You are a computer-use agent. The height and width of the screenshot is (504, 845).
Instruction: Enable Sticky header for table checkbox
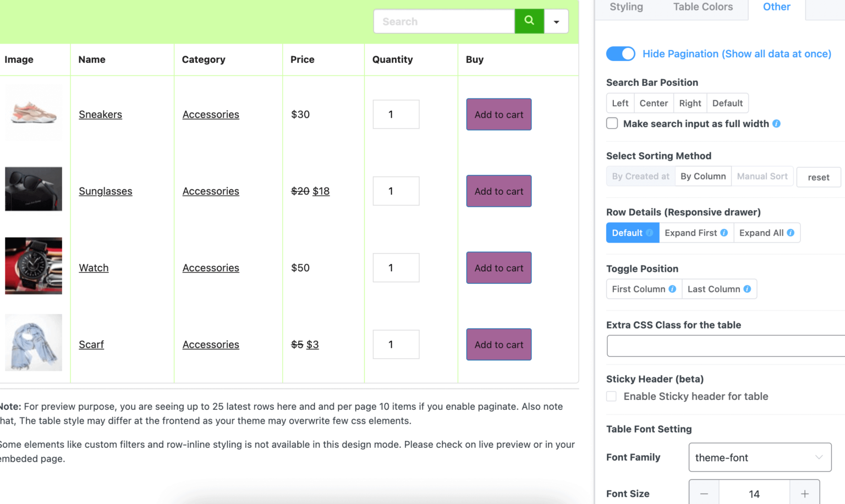(x=611, y=396)
